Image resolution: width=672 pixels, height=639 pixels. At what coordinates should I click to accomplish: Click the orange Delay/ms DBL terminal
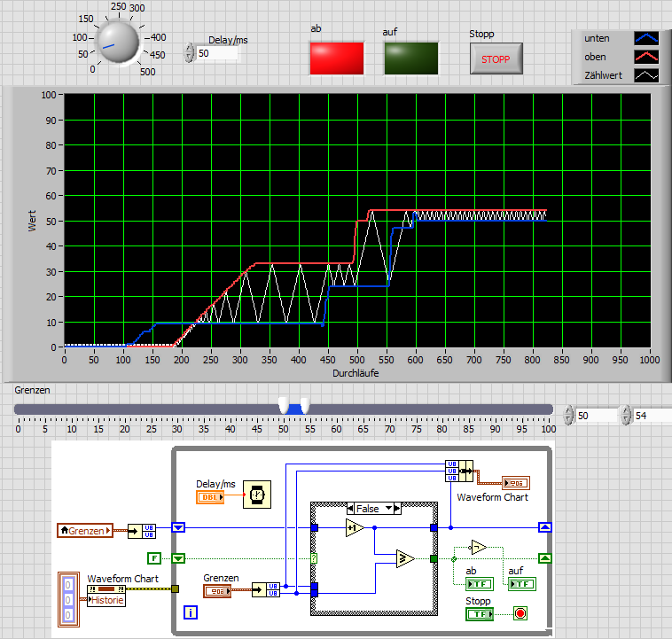click(x=210, y=497)
